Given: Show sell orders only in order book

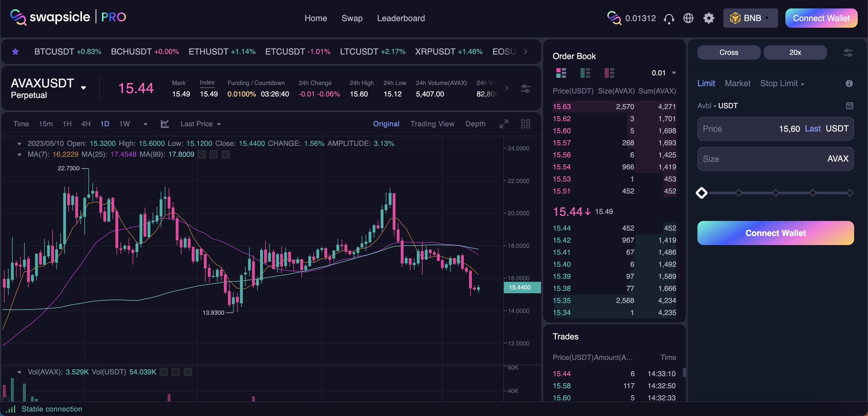Looking at the screenshot, I should pos(609,73).
